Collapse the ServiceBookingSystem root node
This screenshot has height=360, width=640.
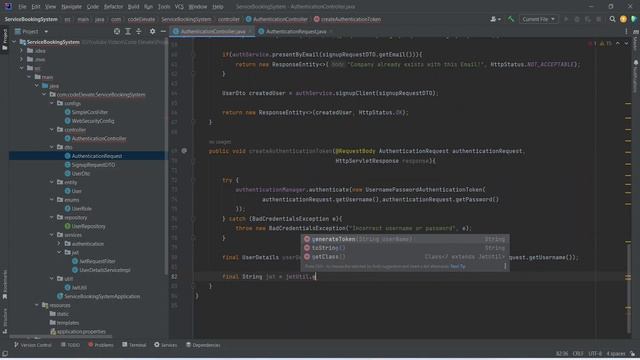point(14,42)
